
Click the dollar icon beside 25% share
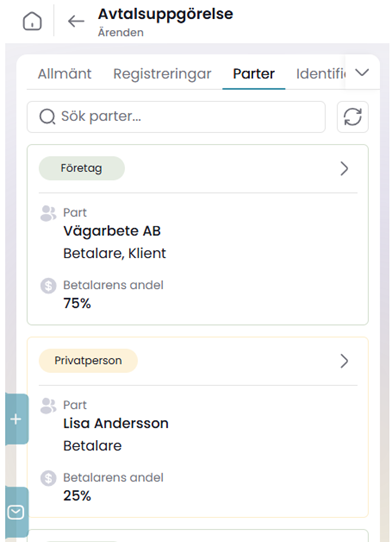(x=48, y=478)
